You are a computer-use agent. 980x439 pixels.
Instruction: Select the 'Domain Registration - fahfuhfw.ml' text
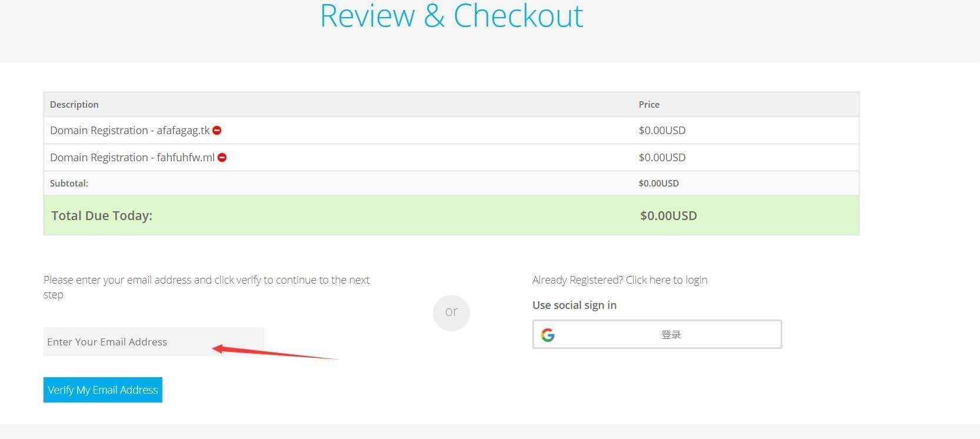click(x=132, y=158)
